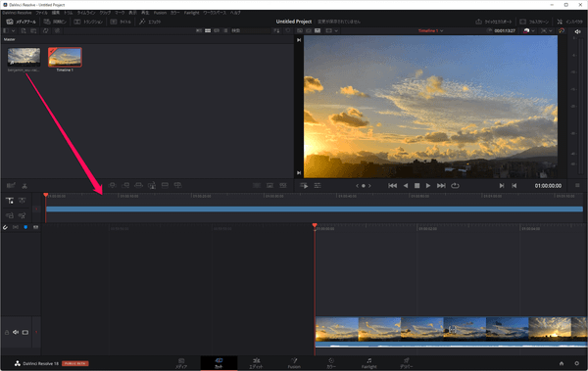Image resolution: width=588 pixels, height=371 pixels.
Task: Mute the audio with speaker icon
Action: tap(577, 32)
